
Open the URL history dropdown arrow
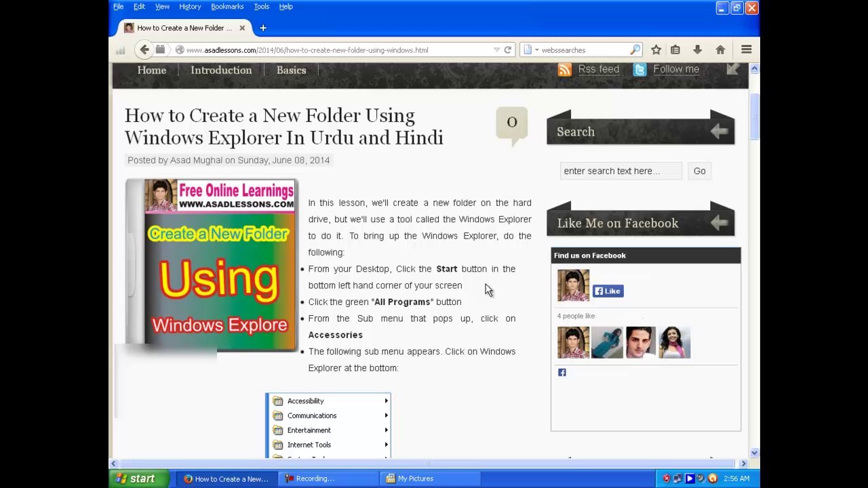coord(496,49)
